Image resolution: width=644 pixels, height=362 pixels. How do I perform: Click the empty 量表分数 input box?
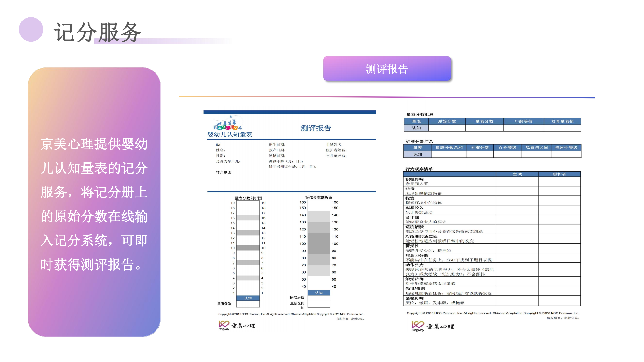tap(248, 304)
